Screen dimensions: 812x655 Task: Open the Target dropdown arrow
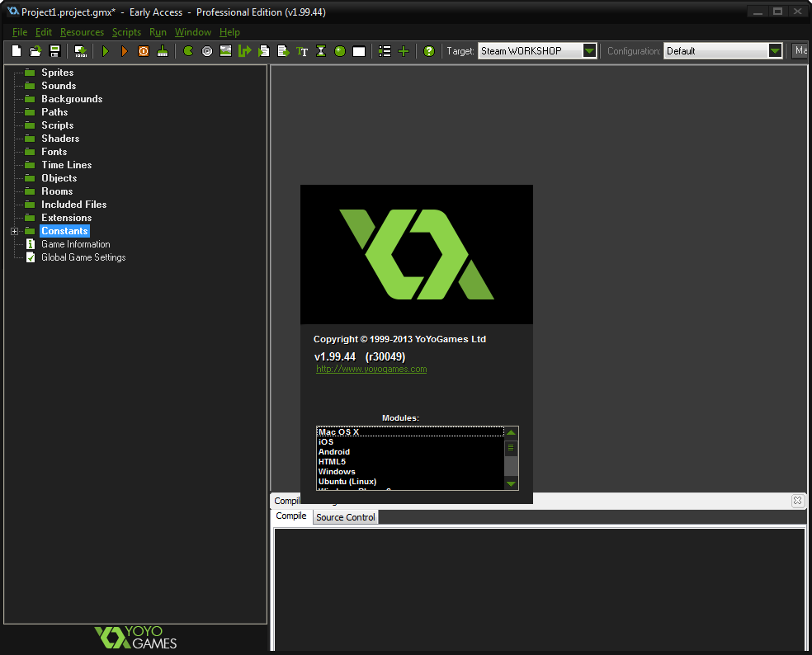(589, 51)
